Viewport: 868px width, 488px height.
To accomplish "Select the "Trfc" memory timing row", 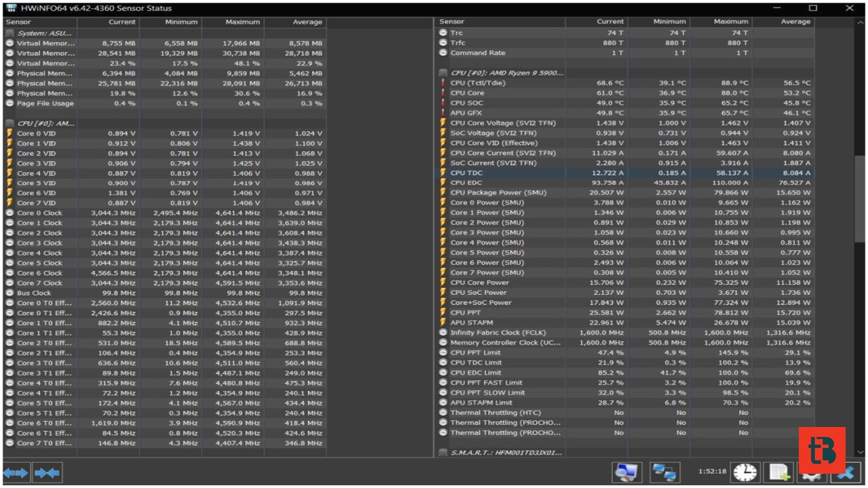I will click(626, 43).
